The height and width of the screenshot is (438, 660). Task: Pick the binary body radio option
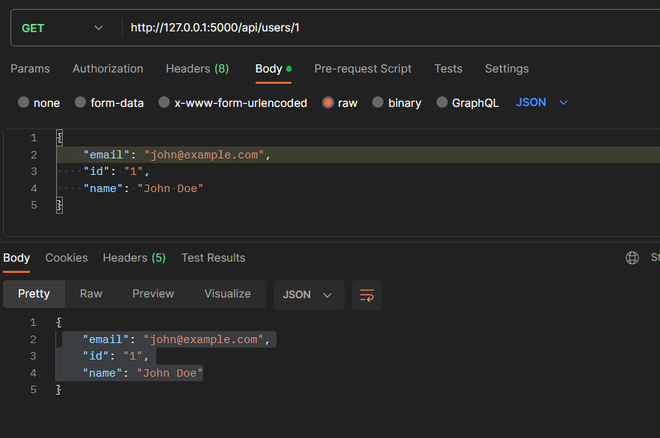(x=378, y=103)
